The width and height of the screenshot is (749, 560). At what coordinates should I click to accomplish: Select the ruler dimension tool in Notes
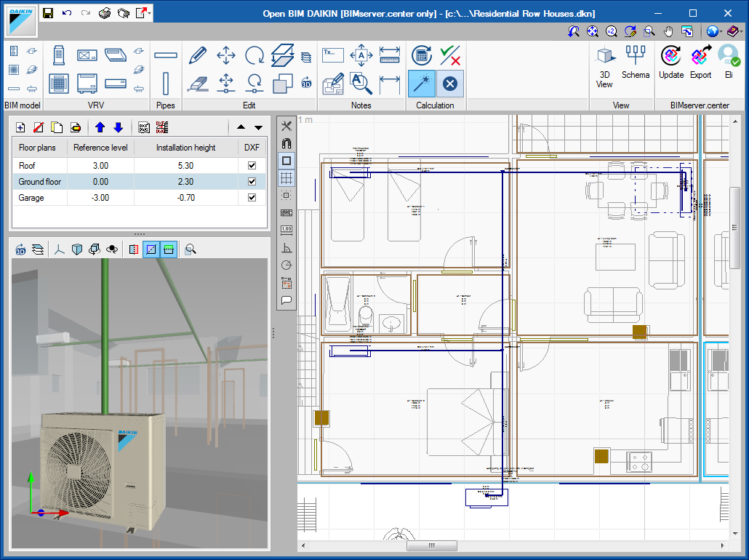pyautogui.click(x=390, y=55)
